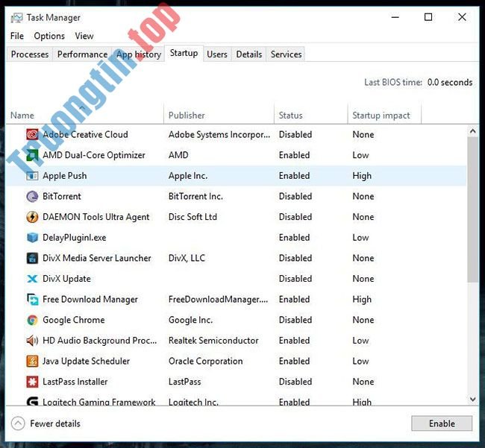The image size is (485, 448).
Task: Switch to the Details tab
Action: click(x=249, y=54)
